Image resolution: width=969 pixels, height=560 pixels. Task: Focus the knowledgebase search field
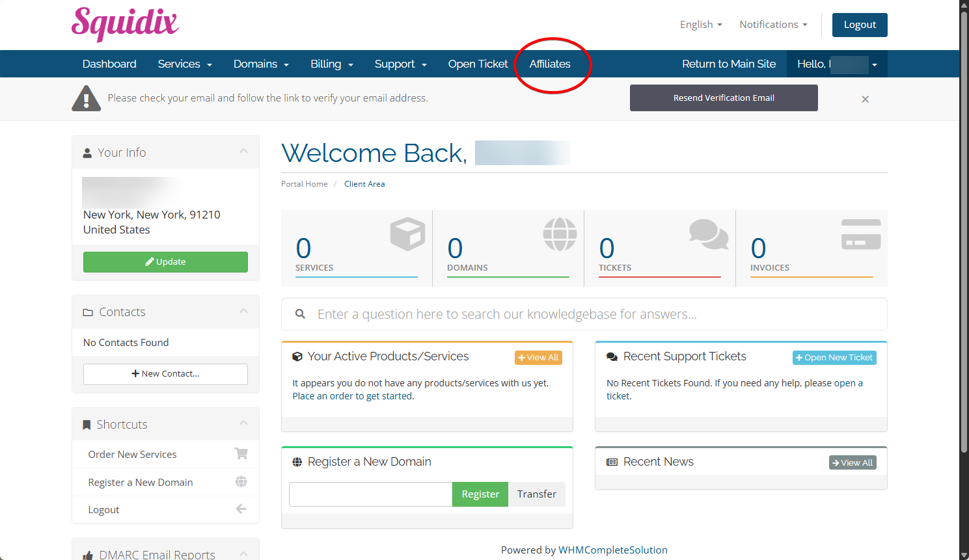coord(584,314)
